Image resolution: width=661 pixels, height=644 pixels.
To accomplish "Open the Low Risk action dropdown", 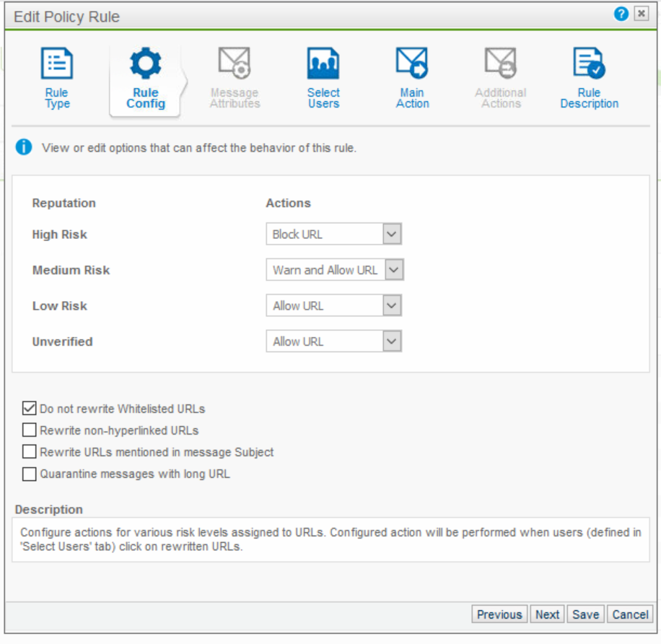I will 391,305.
